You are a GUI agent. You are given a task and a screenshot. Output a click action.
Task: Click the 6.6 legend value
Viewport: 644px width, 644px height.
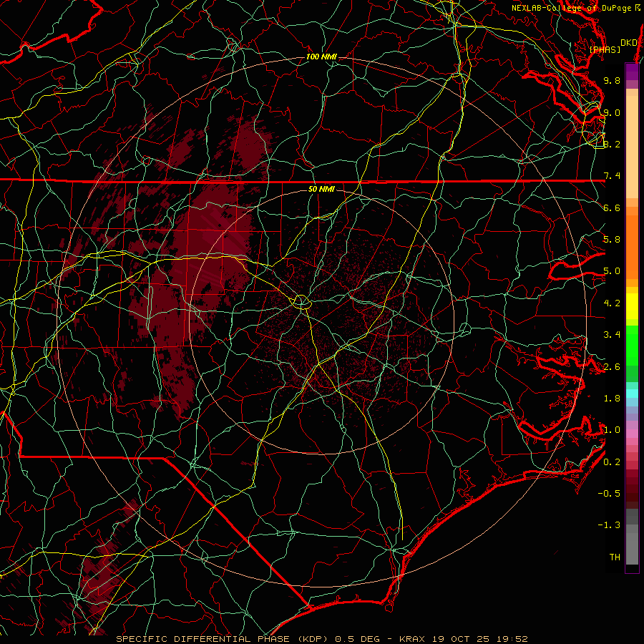coord(612,208)
